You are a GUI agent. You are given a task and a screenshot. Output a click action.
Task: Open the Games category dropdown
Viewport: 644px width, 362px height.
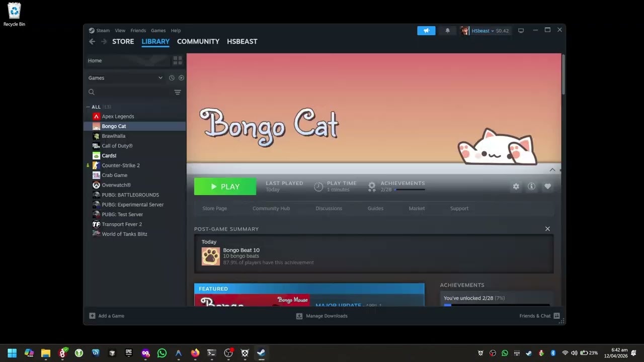click(125, 78)
